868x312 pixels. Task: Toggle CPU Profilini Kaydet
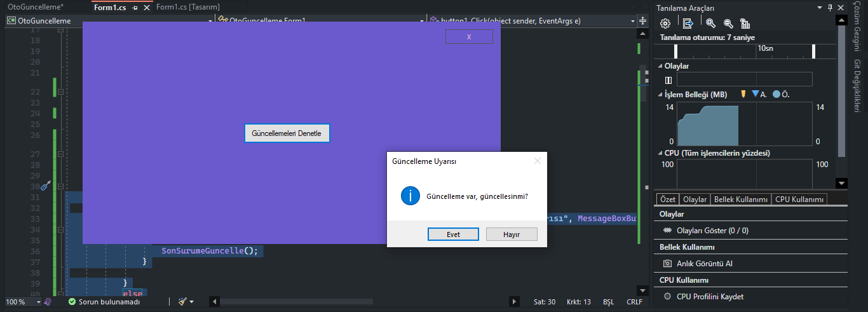[710, 297]
